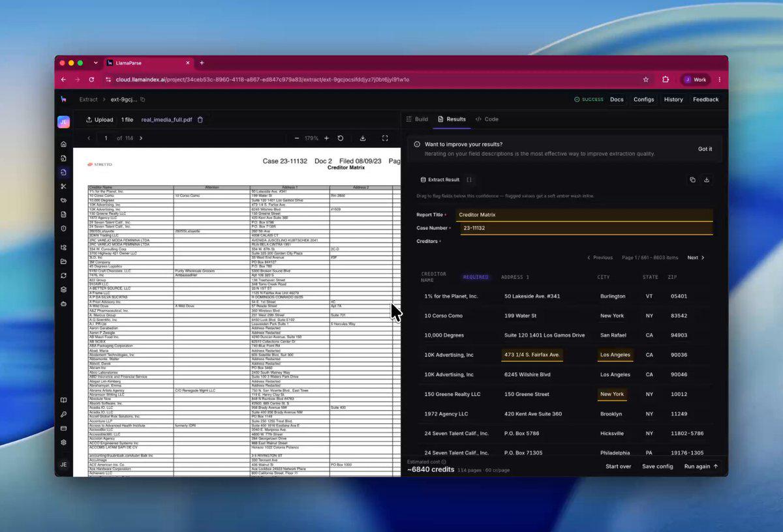Navigate to Extract in the breadcrumb
Image resolution: width=783 pixels, height=532 pixels.
pos(89,100)
